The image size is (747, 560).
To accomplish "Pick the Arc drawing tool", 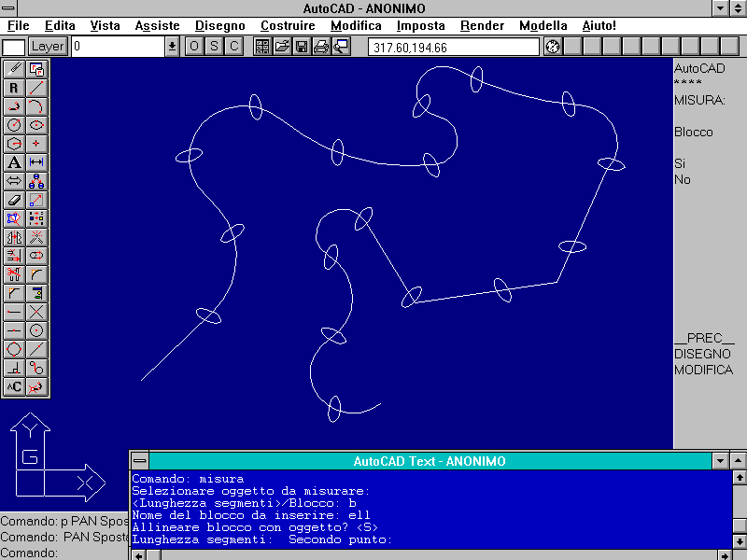I will coord(36,106).
